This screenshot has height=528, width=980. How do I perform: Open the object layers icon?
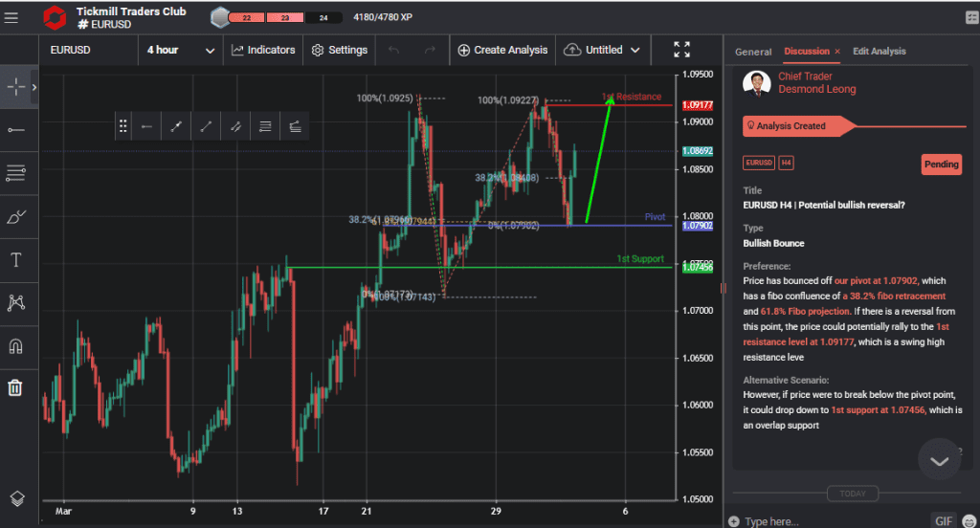[x=17, y=498]
